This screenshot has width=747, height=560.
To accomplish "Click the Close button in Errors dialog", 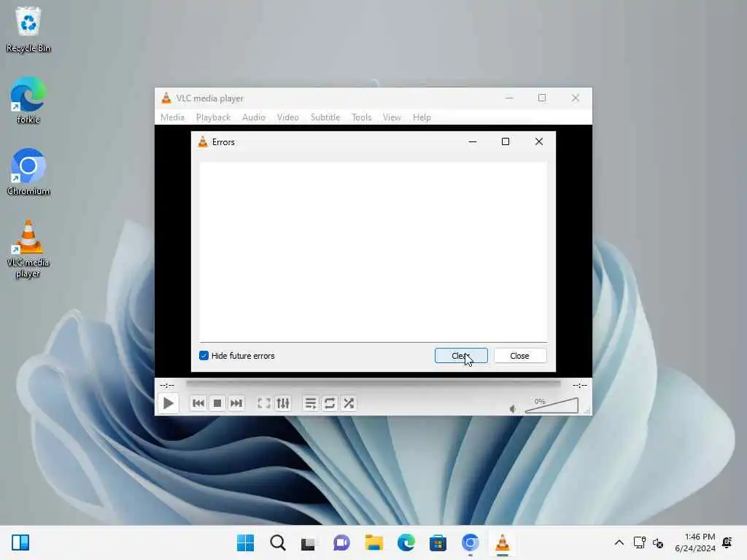I will coord(519,356).
